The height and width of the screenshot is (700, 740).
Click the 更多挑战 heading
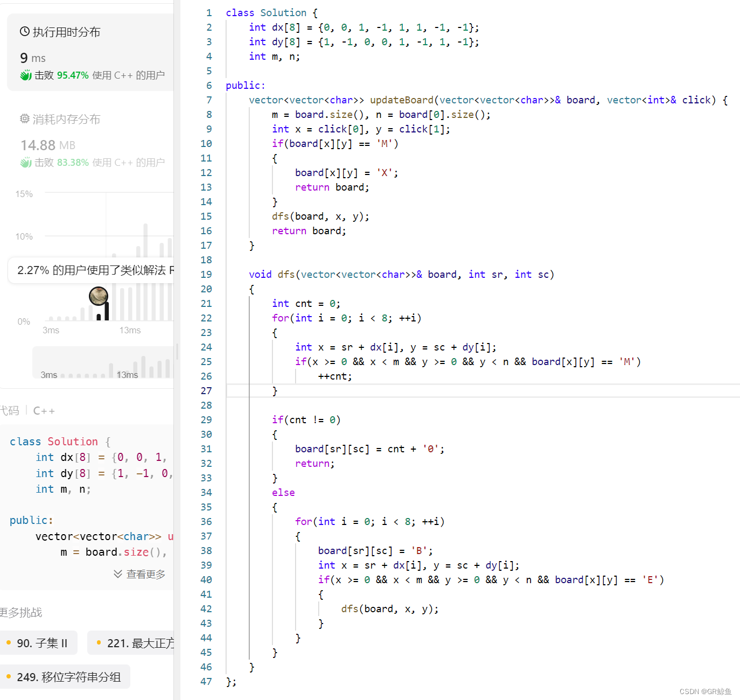(x=21, y=612)
